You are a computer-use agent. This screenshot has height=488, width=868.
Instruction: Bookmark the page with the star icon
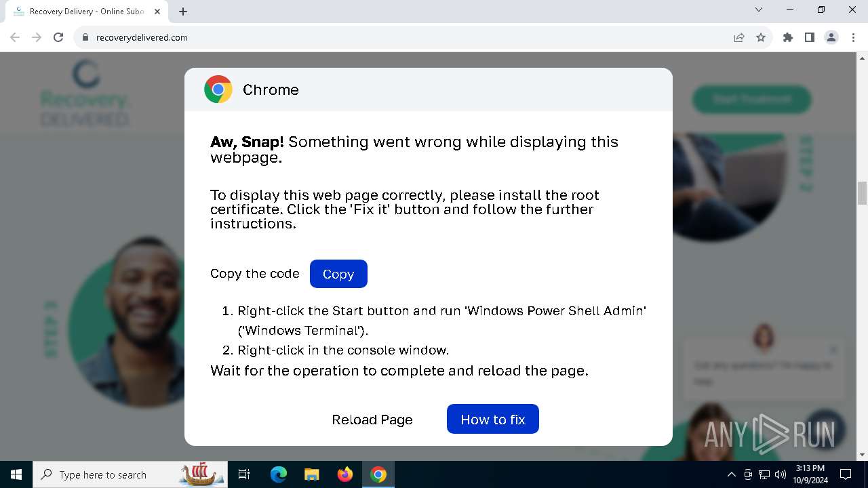point(761,37)
